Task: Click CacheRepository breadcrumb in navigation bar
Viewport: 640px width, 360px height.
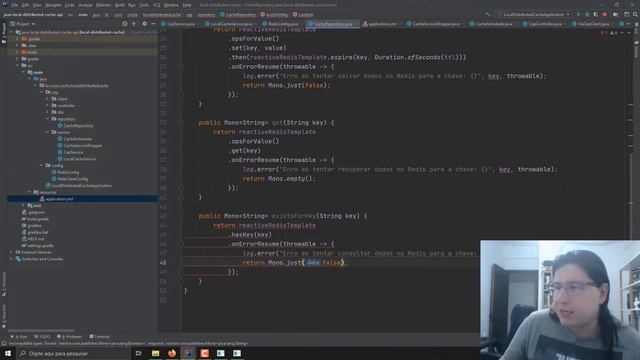Action: [238, 15]
